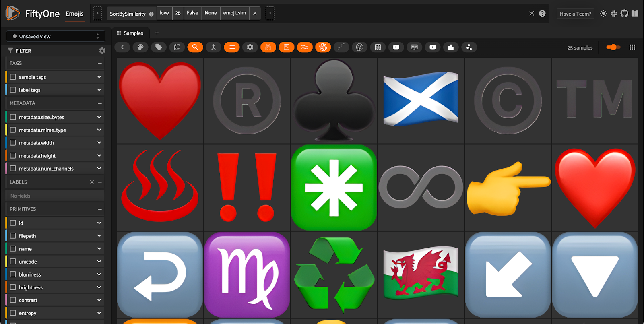This screenshot has height=324, width=644.
Task: Open the bar chart histogram icon
Action: (451, 47)
